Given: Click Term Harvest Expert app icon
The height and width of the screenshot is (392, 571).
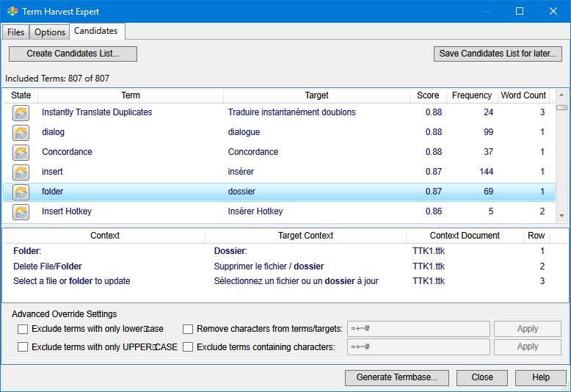Looking at the screenshot, I should point(12,11).
